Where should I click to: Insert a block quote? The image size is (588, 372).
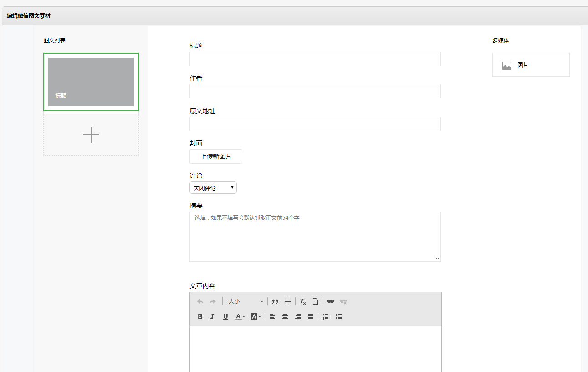pos(275,301)
